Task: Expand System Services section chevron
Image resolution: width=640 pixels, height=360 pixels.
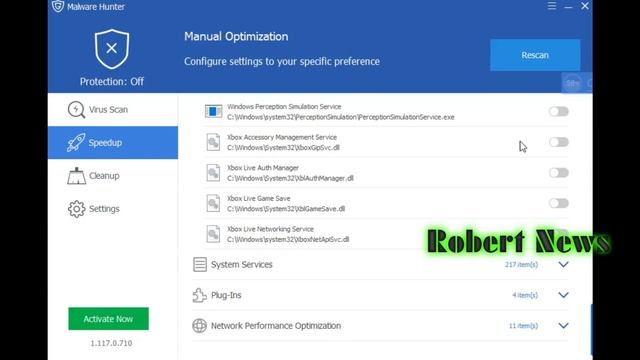Action: tap(563, 264)
